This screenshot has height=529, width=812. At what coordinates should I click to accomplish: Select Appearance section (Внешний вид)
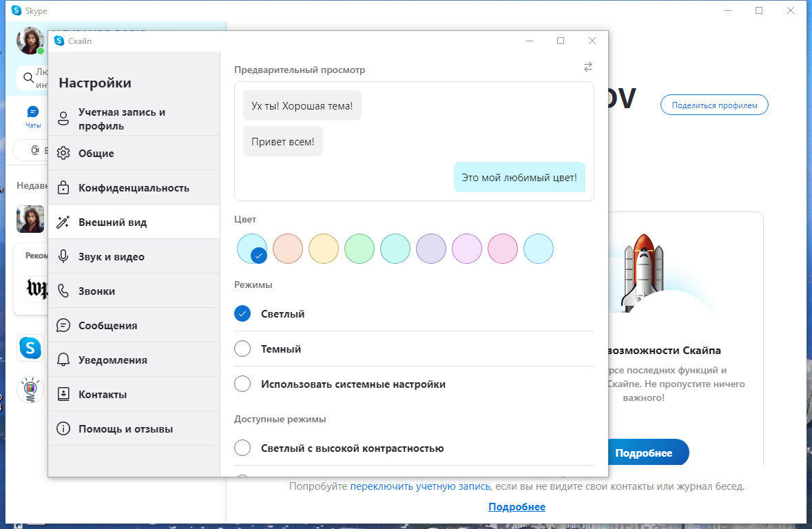click(134, 222)
